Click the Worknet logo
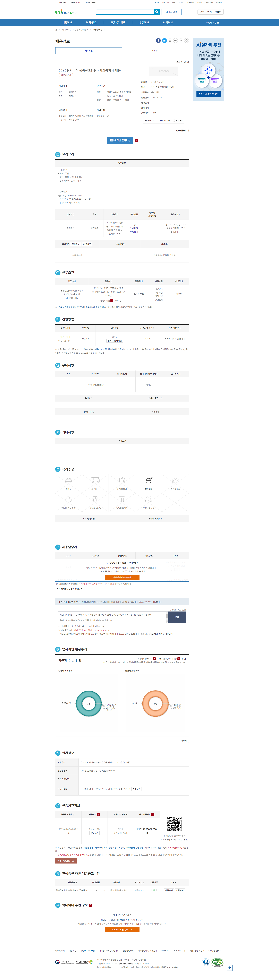The width and height of the screenshot is (279, 980). click(66, 12)
